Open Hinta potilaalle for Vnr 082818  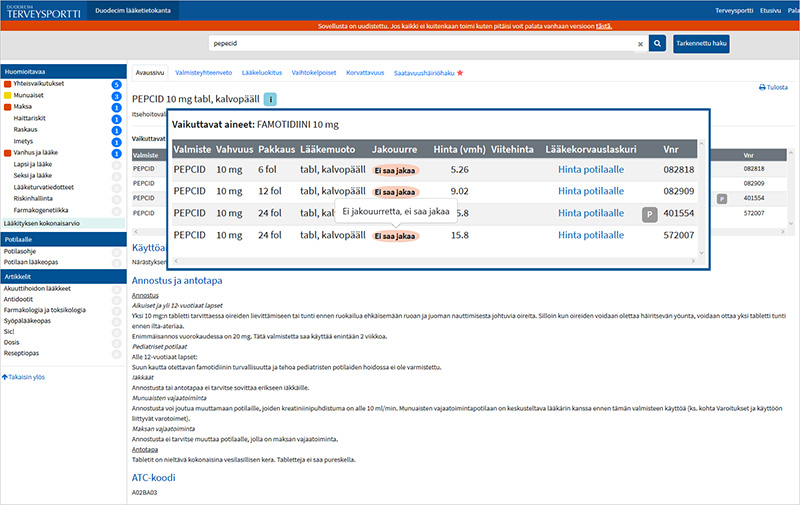click(x=591, y=169)
